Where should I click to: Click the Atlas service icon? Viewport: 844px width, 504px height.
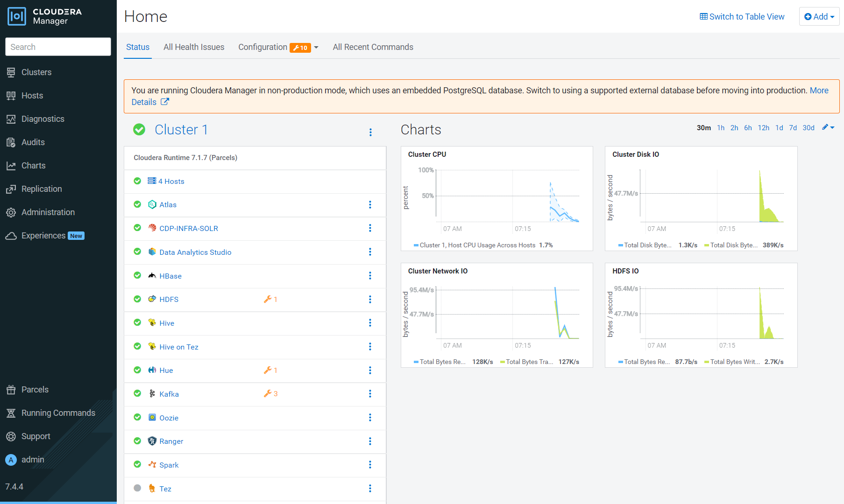pos(152,204)
